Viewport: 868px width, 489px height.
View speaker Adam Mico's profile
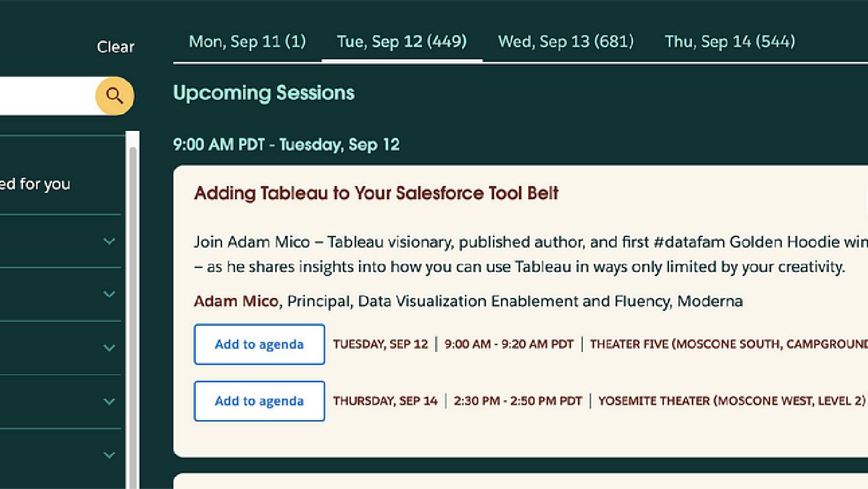point(236,301)
